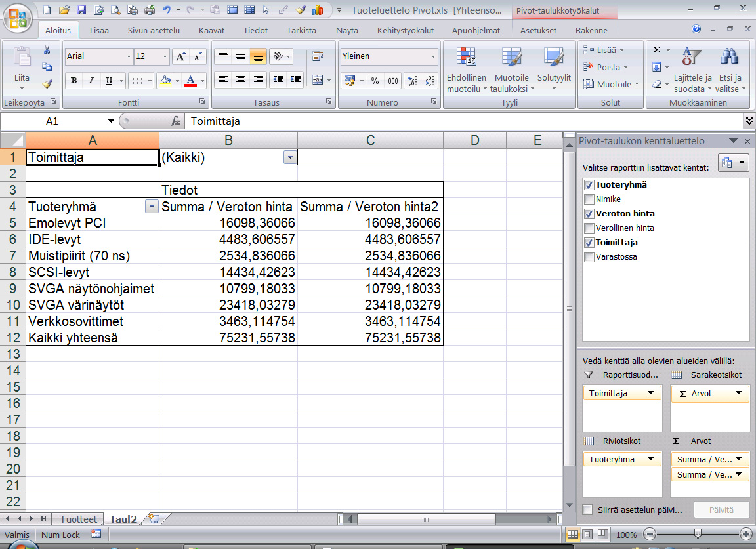Screen dimensions: 756x549
Task: Click the AutoSum sigma icon
Action: tap(656, 50)
